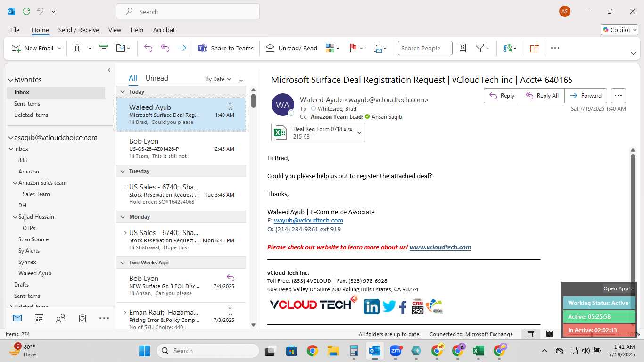The image size is (644, 362).
Task: Open the Acrobat tab
Action: [164, 30]
